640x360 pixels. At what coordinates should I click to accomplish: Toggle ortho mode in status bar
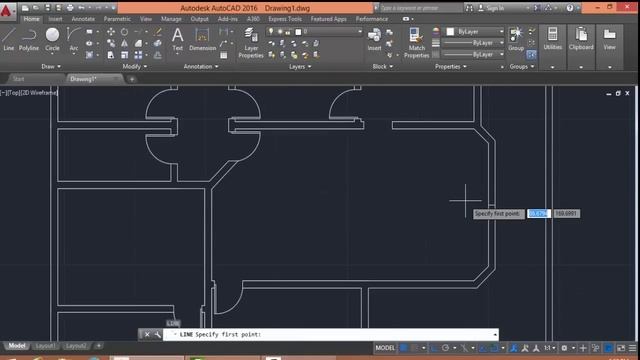coord(434,348)
